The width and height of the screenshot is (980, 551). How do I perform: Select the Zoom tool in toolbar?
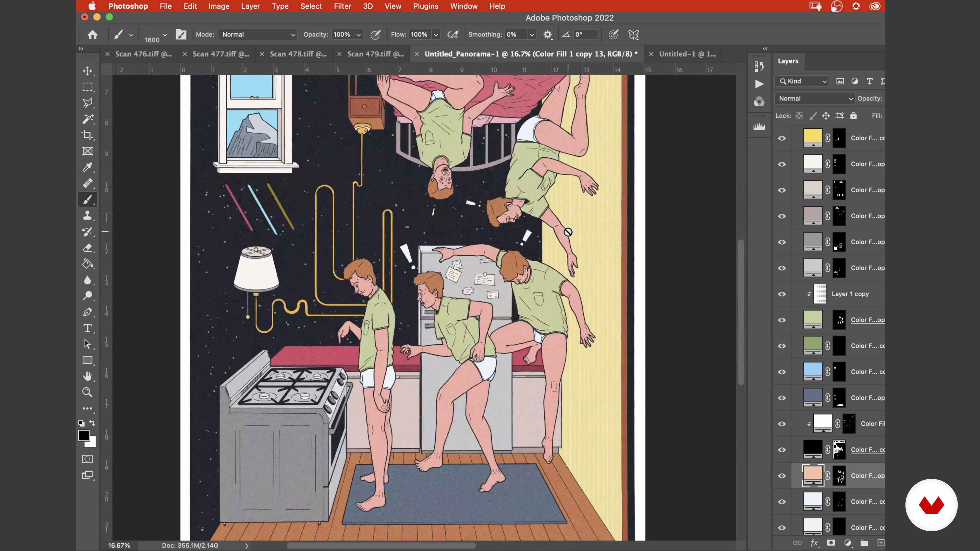(x=88, y=392)
